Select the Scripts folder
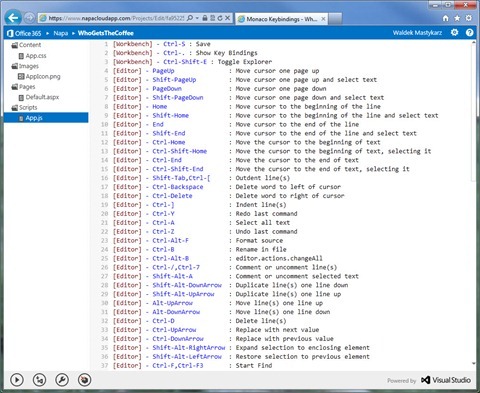This screenshot has width=480, height=393. tap(28, 107)
